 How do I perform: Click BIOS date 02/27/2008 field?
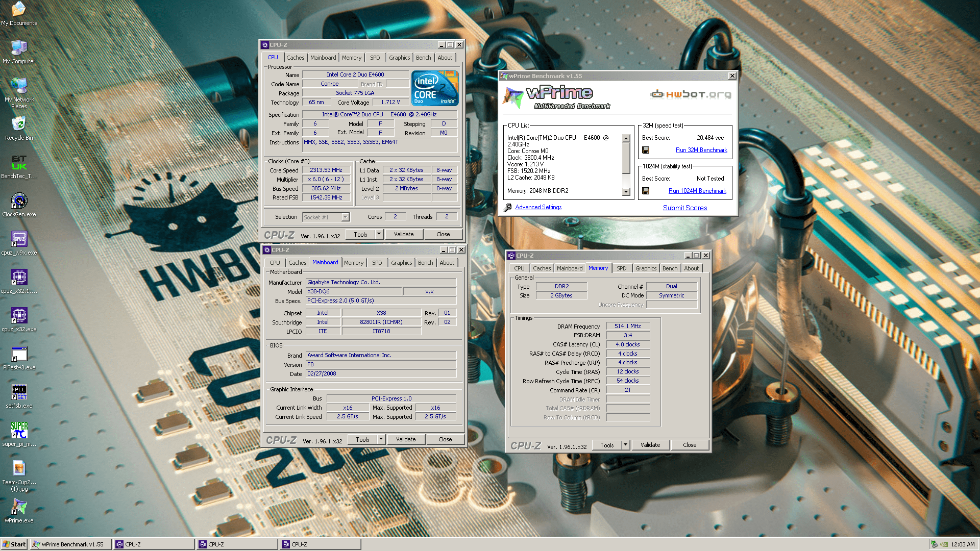click(381, 373)
